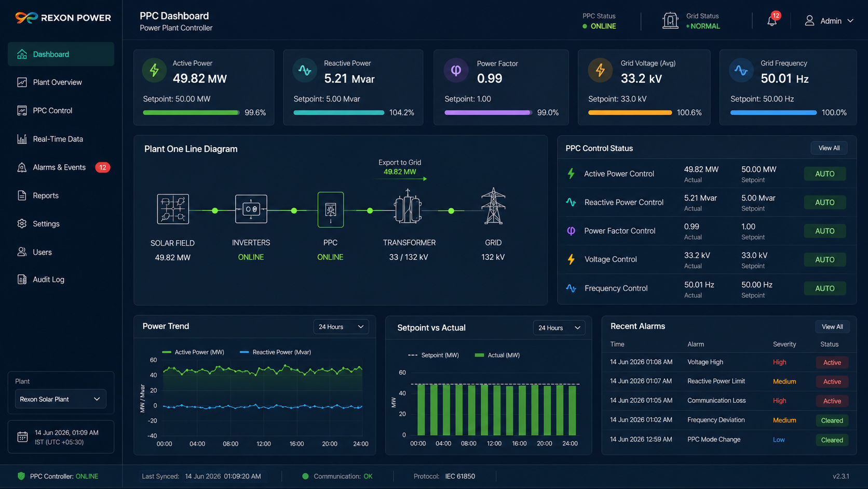Click the Grid Frequency wave icon
Viewport: 868px width, 489px height.
click(x=741, y=70)
